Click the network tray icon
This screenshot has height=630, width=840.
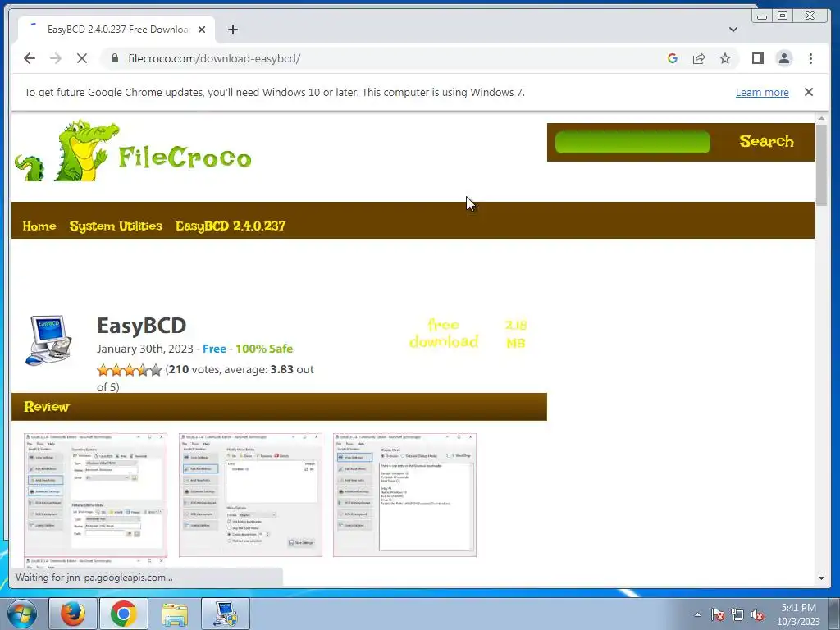pos(737,615)
